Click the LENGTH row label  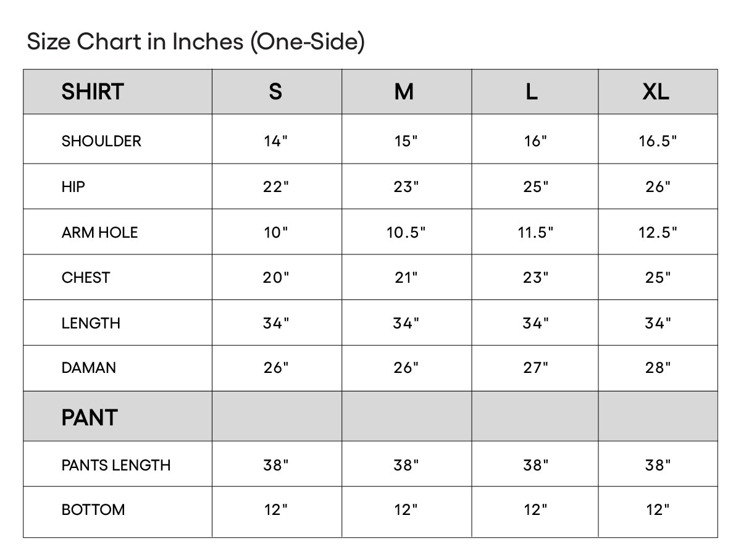coord(91,323)
